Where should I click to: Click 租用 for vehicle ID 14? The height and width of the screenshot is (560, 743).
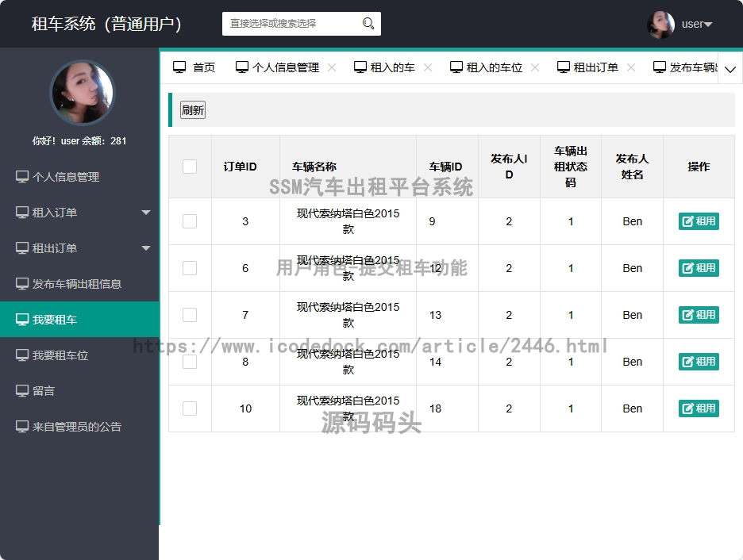(699, 362)
